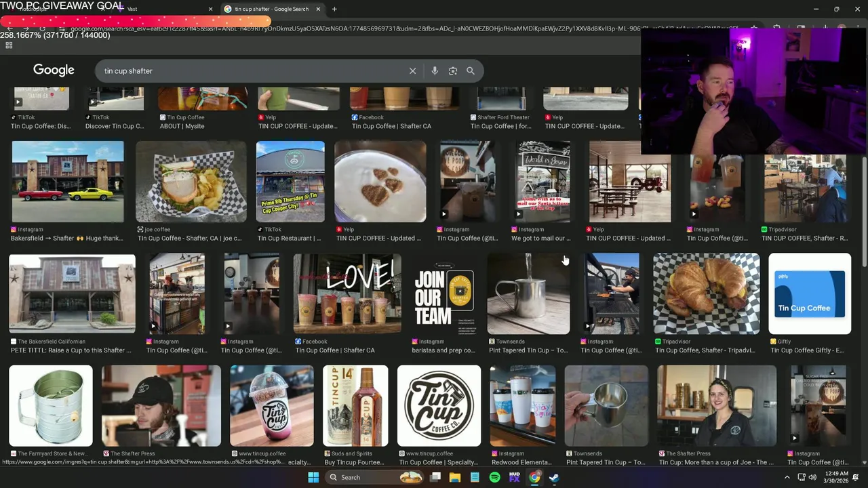Open 'We got to mail our ...' Instagram link
The height and width of the screenshot is (488, 868).
pyautogui.click(x=541, y=239)
